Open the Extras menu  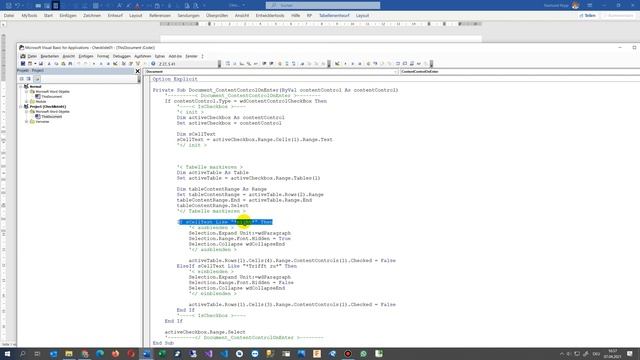click(160, 56)
